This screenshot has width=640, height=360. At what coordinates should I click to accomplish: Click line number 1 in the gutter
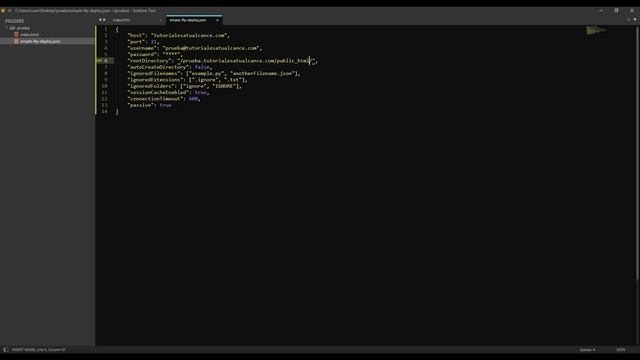pos(106,29)
